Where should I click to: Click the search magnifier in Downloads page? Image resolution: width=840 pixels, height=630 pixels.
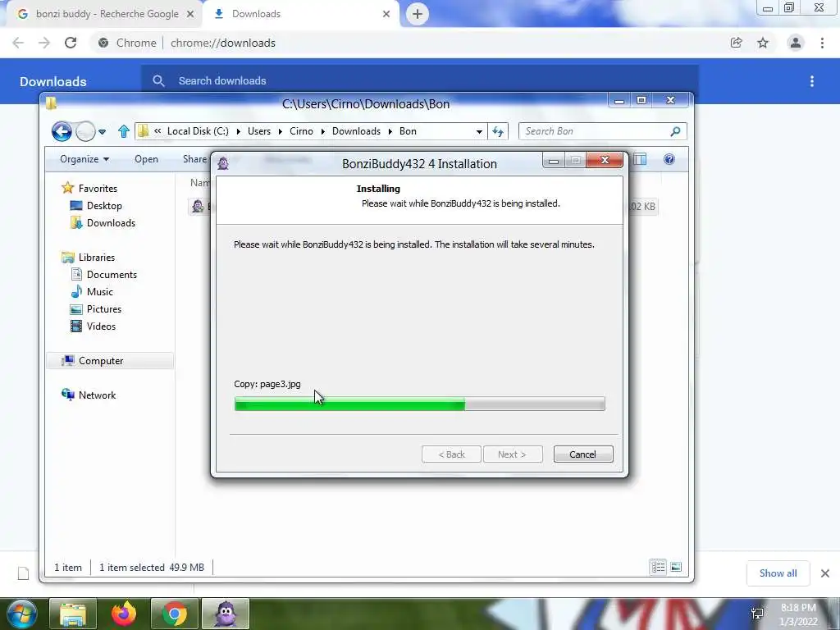coord(158,81)
